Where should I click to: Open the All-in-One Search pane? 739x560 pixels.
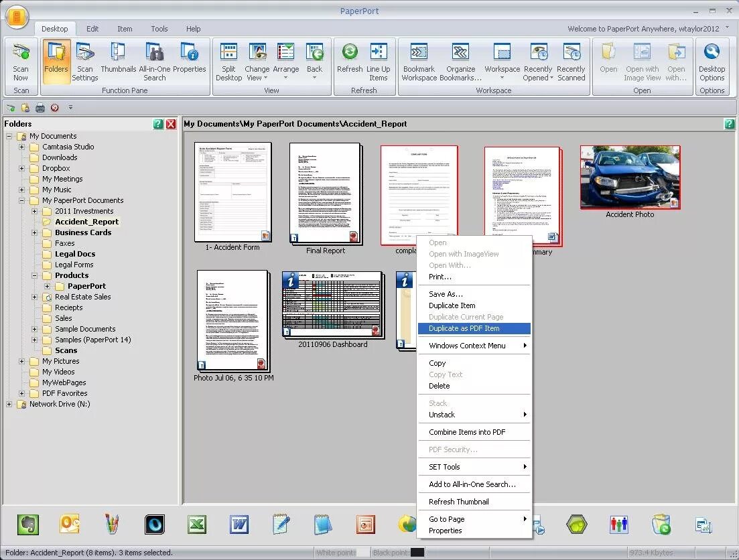(x=155, y=62)
